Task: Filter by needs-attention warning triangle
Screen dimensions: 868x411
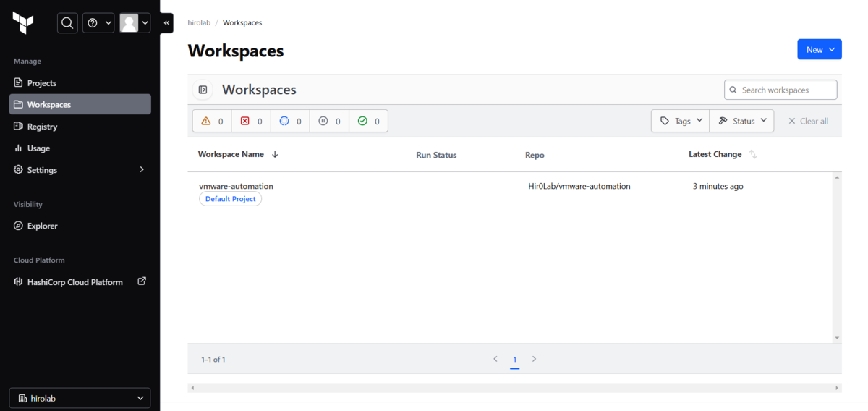Action: point(212,121)
